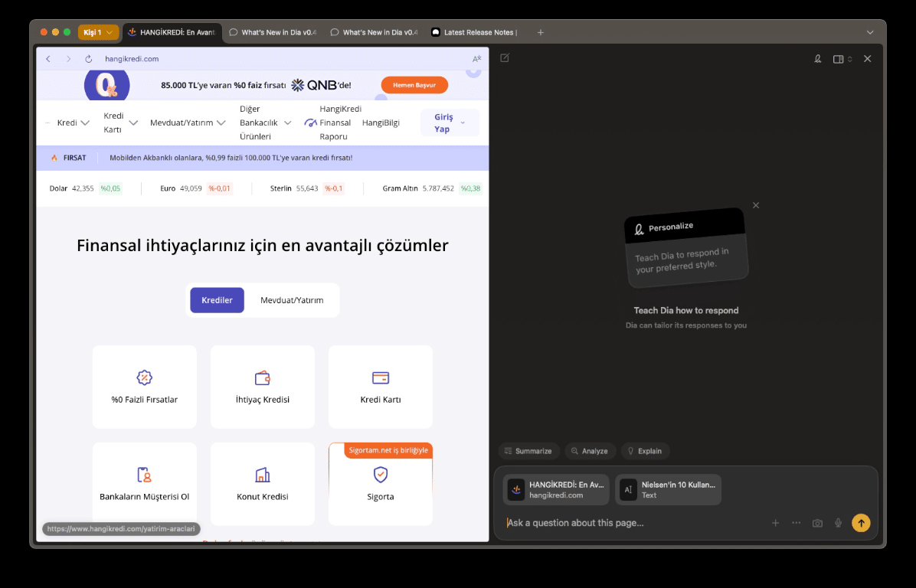Open the İhtiyaç Kredisi wallet card

pos(262,387)
